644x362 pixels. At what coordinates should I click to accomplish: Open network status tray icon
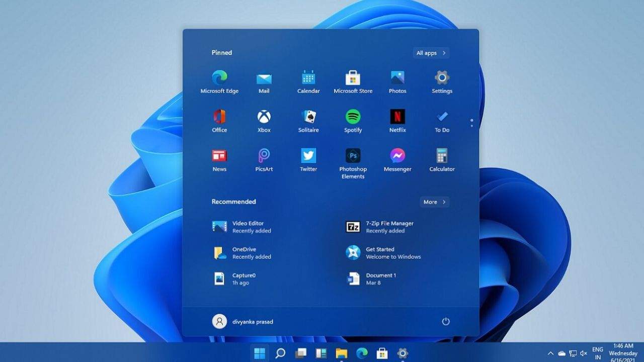[573, 353]
